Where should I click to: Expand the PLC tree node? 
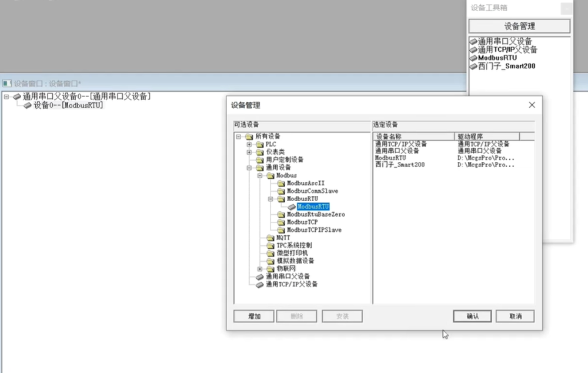[x=249, y=145]
